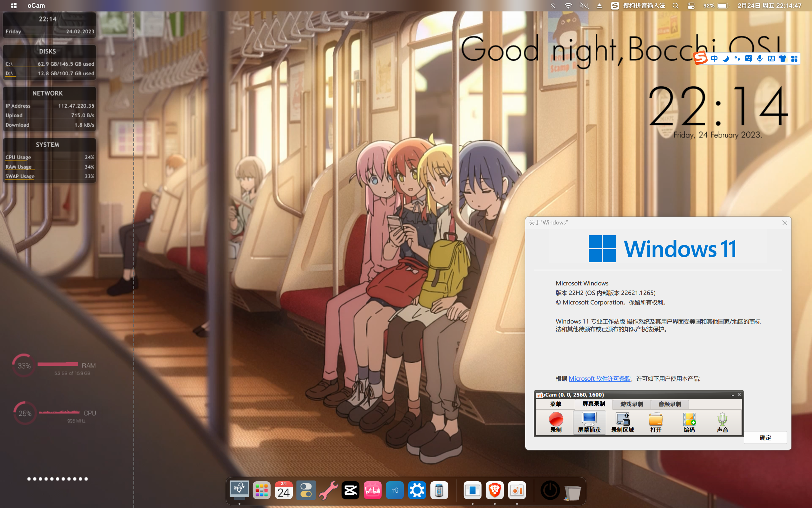Click the 92% battery indicator
Screen dimensions: 812x508
715,6
